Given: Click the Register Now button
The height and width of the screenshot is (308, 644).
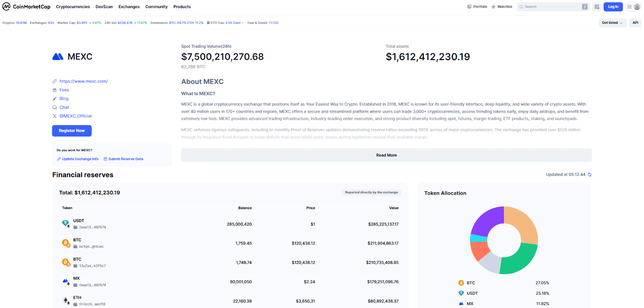Looking at the screenshot, I should (72, 131).
